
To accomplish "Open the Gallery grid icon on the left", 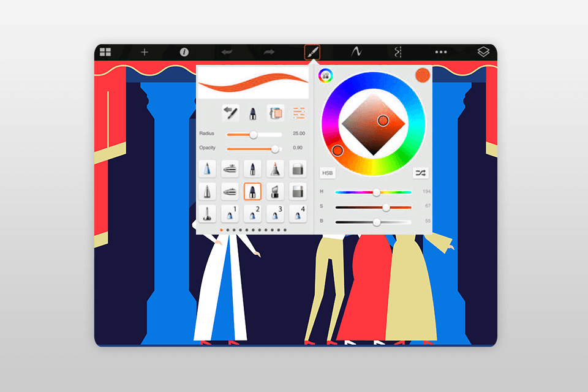I will pos(106,51).
